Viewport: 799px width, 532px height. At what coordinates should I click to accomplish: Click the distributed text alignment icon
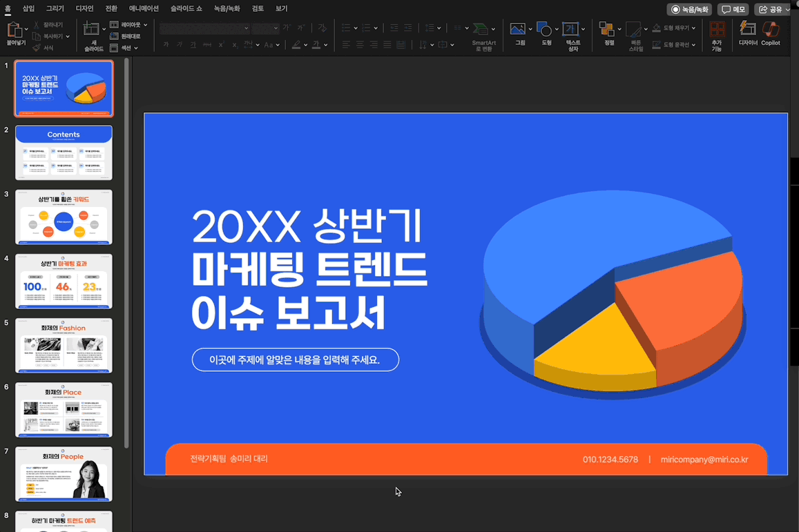pos(401,45)
